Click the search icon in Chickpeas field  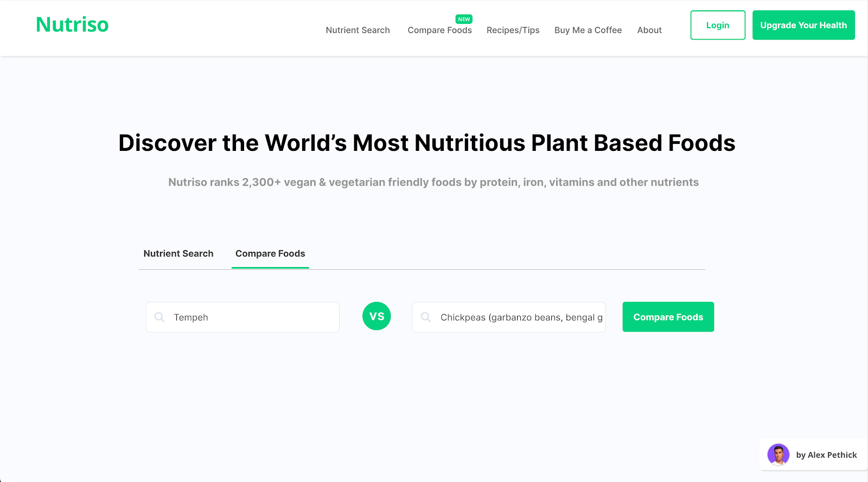pos(426,317)
